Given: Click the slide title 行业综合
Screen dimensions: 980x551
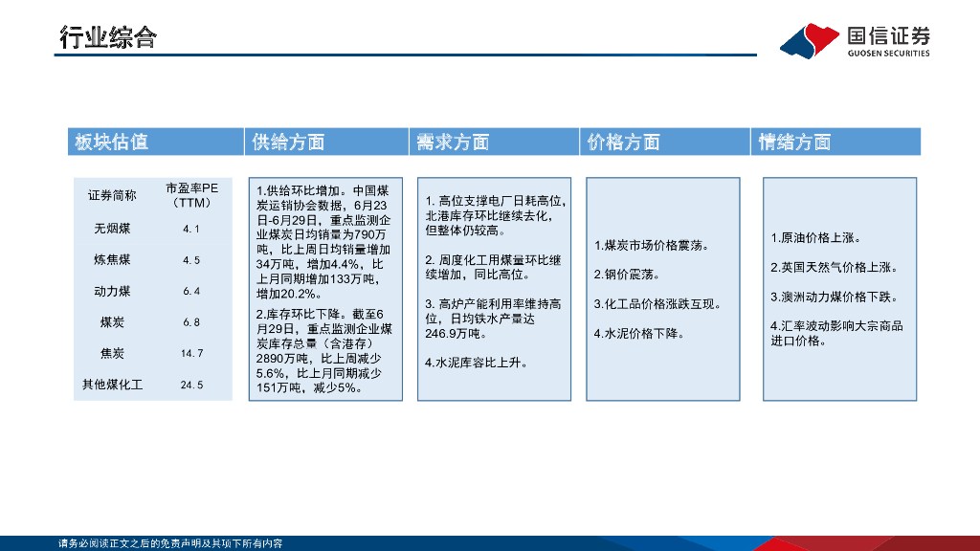Looking at the screenshot, I should (x=108, y=37).
